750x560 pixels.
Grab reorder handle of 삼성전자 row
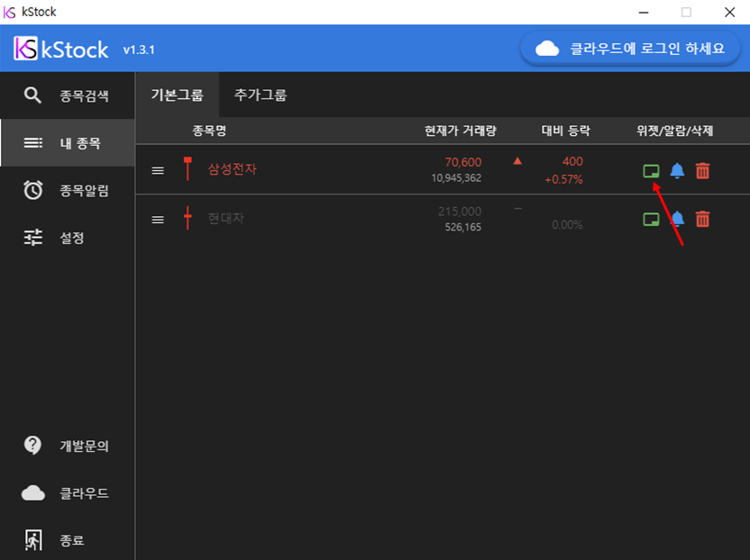[158, 171]
